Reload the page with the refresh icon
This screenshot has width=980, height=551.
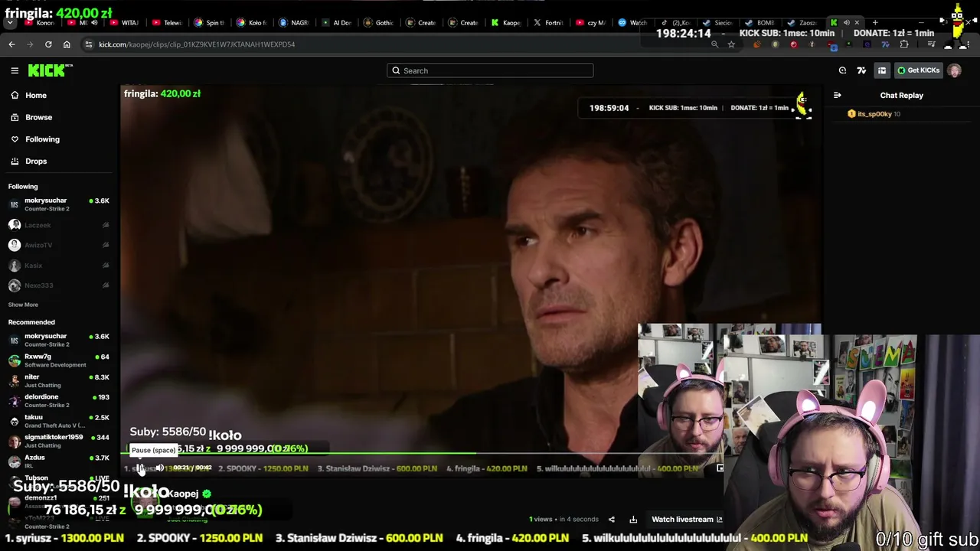(48, 44)
